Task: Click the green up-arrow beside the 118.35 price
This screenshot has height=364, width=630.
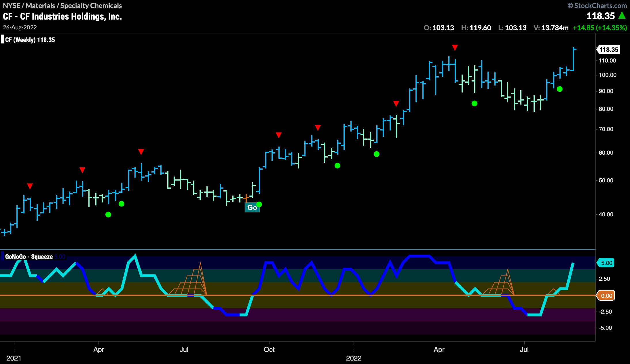Action: coord(622,15)
